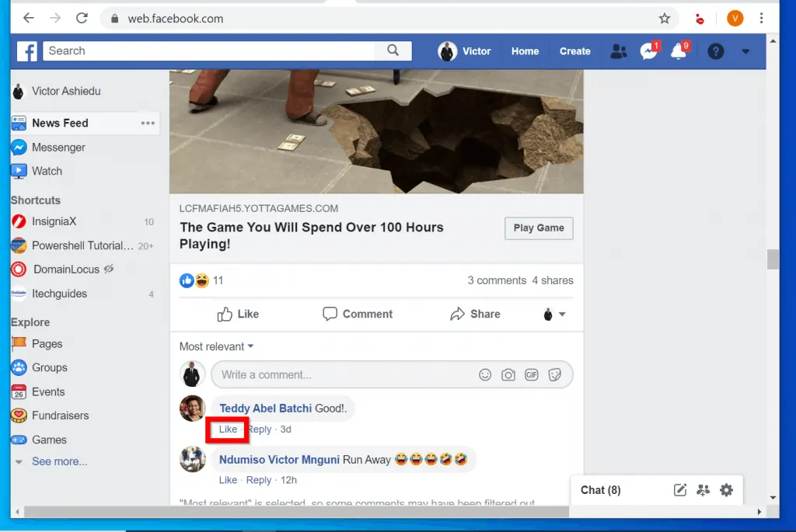
Task: Attach a photo to your comment
Action: click(x=508, y=374)
